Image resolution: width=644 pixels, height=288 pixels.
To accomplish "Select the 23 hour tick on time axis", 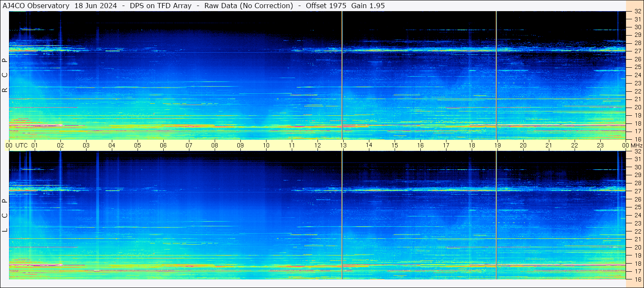I will tap(600, 145).
